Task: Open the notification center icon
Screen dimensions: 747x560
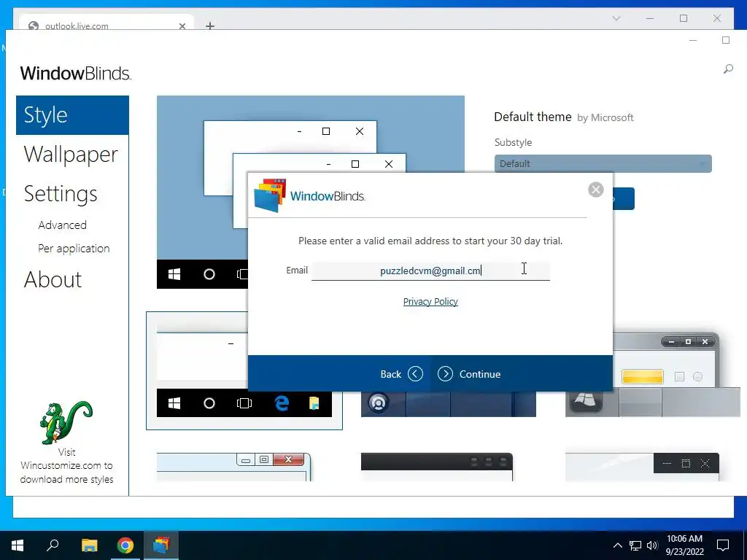Action: point(723,545)
